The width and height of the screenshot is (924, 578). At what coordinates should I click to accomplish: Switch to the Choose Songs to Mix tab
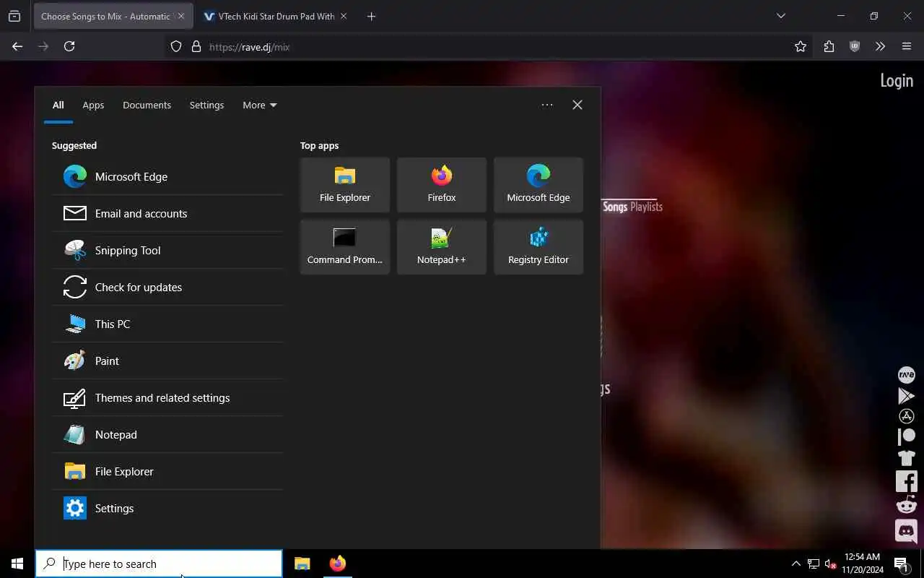coord(105,16)
